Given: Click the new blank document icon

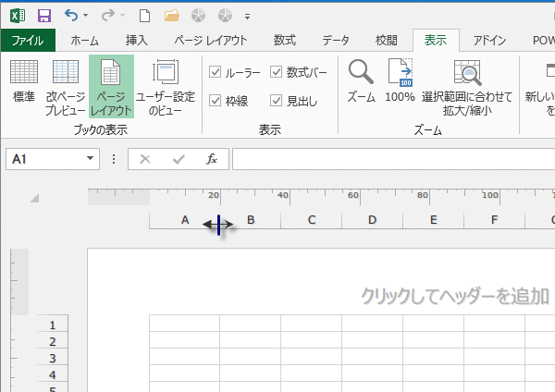Looking at the screenshot, I should click(144, 16).
